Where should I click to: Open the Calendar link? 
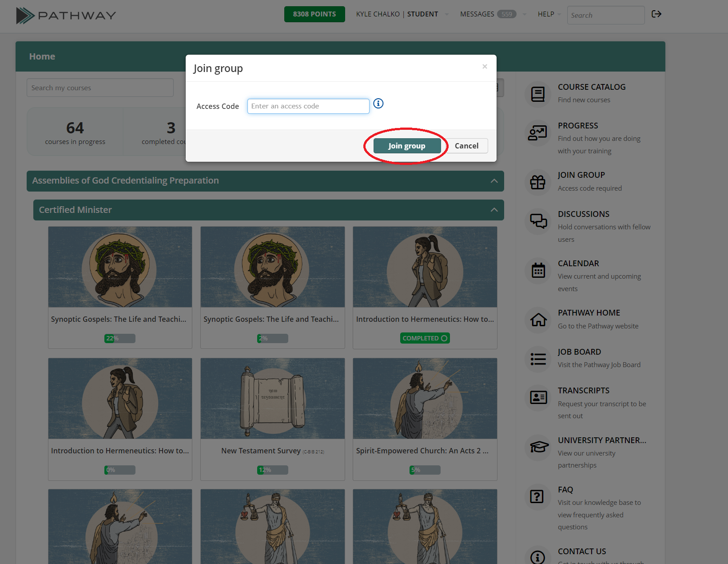(578, 264)
